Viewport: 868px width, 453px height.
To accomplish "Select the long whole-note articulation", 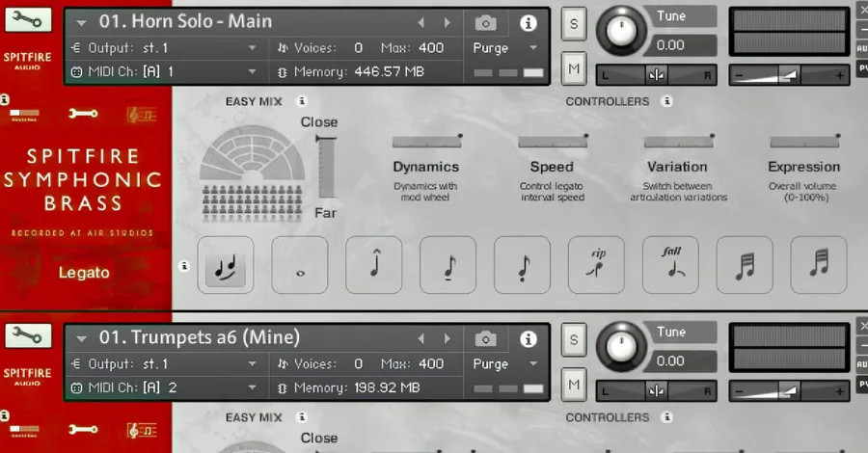I will point(300,265).
